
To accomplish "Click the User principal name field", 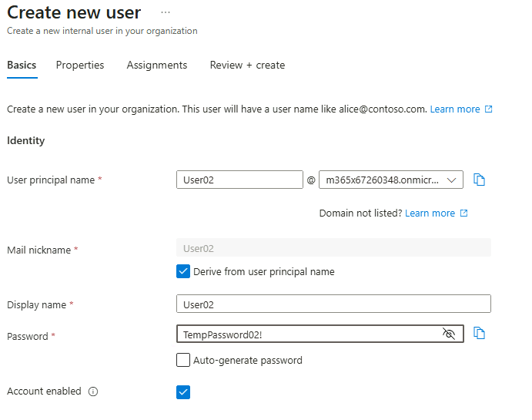I will 239,180.
